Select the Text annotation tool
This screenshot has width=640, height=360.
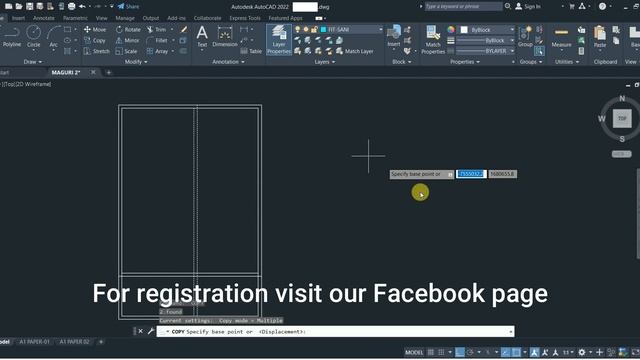[x=202, y=37]
